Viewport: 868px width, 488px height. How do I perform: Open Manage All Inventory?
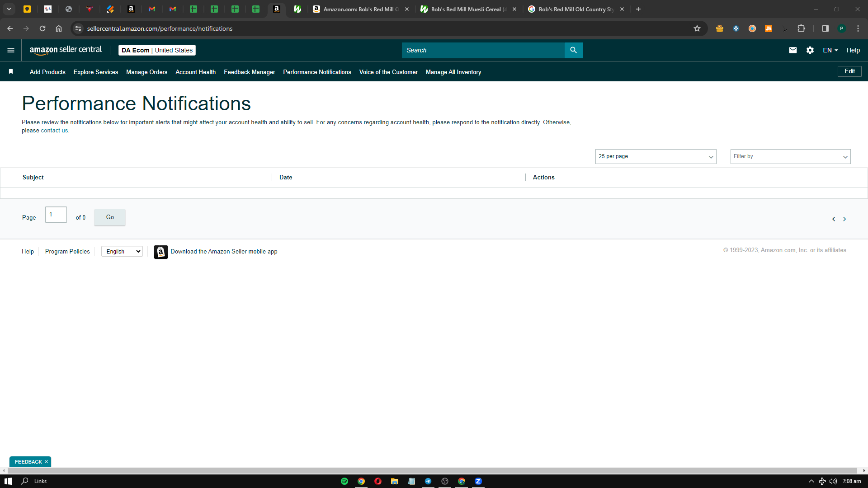click(x=453, y=72)
